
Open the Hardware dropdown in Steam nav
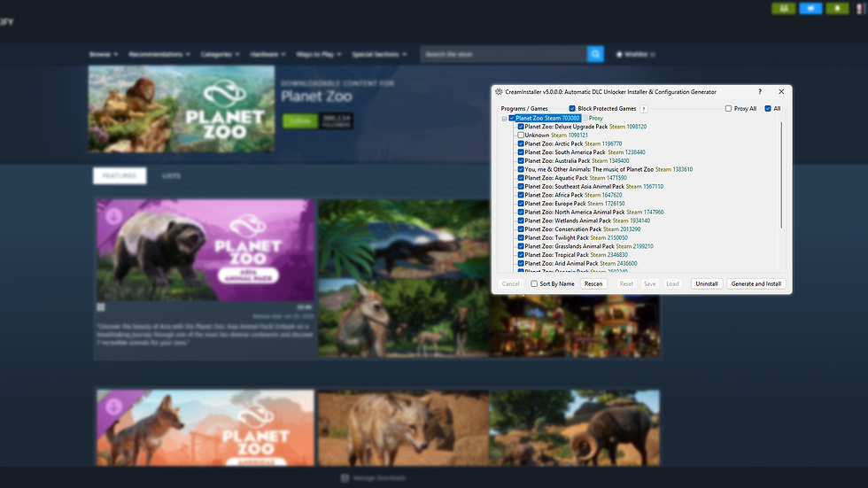[267, 54]
